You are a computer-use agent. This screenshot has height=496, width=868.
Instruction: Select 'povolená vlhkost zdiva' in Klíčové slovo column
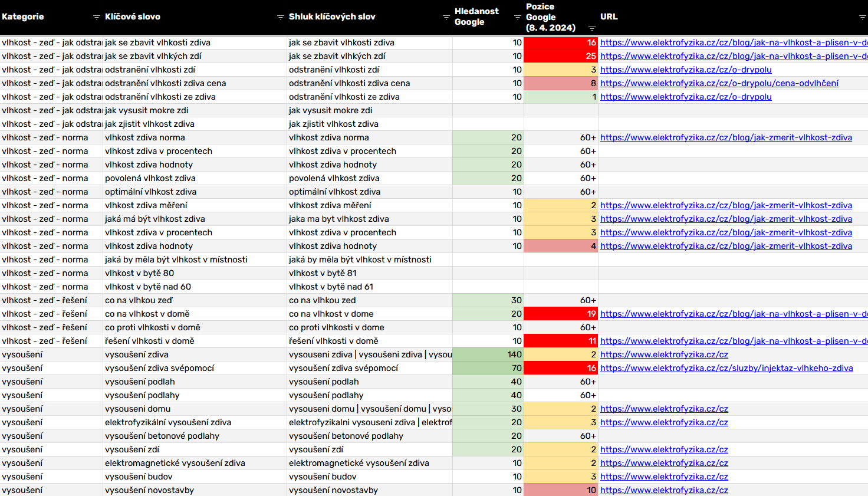[x=150, y=178]
